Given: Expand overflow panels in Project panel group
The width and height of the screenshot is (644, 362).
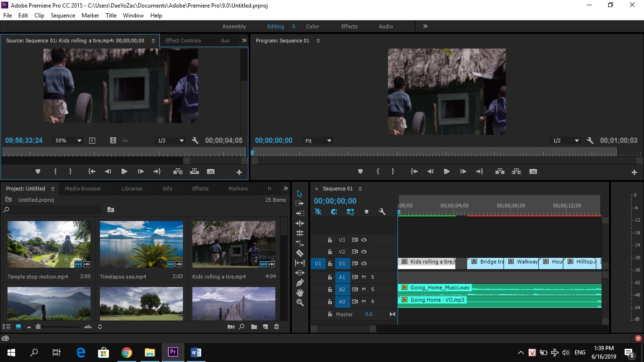Looking at the screenshot, I should 286,189.
